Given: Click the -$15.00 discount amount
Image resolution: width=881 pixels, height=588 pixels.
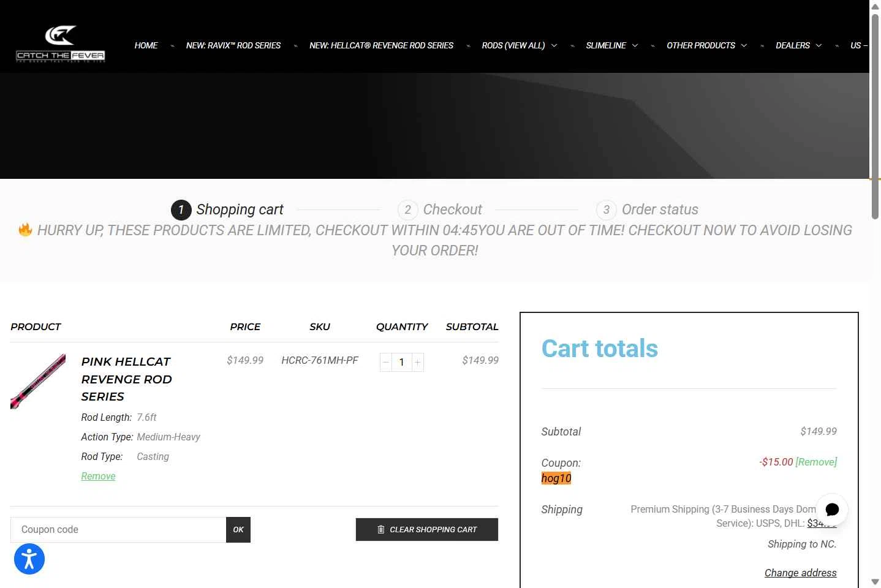Looking at the screenshot, I should pyautogui.click(x=776, y=462).
